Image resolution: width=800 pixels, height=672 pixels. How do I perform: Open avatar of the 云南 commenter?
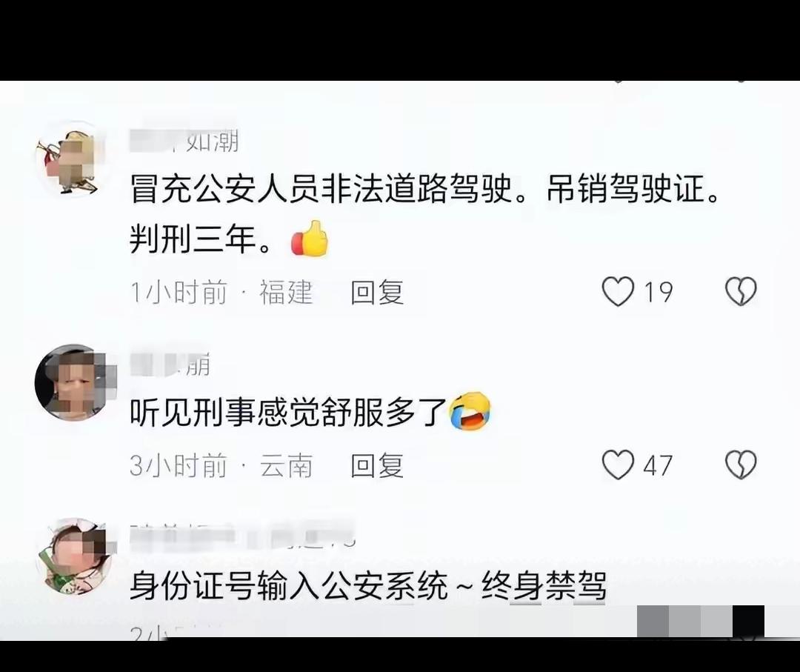(x=73, y=383)
